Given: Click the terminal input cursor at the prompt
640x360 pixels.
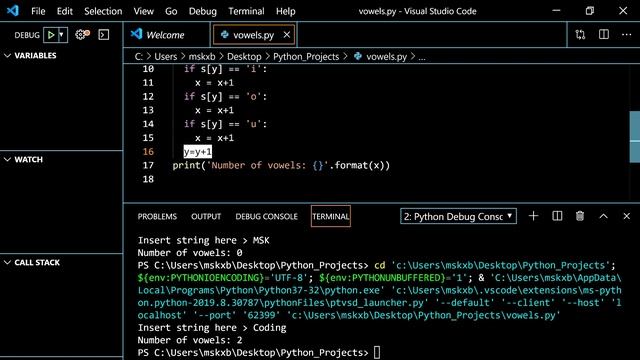Looking at the screenshot, I should tap(377, 352).
